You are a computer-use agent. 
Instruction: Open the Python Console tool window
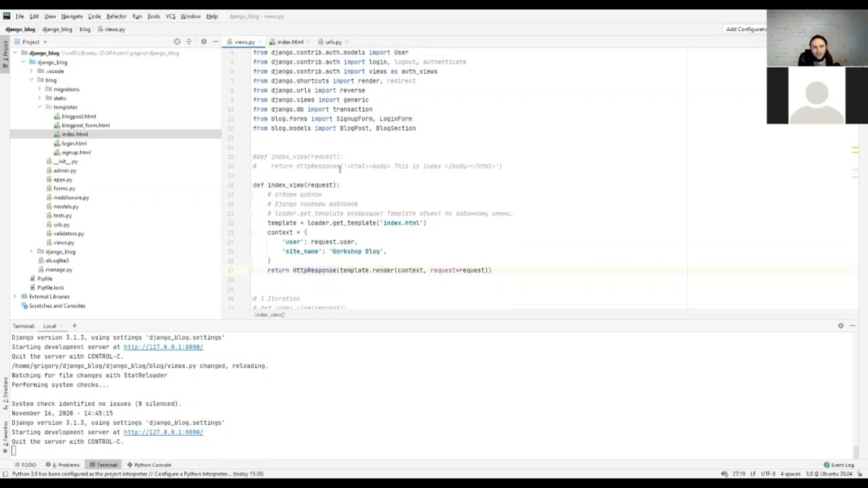pyautogui.click(x=149, y=465)
